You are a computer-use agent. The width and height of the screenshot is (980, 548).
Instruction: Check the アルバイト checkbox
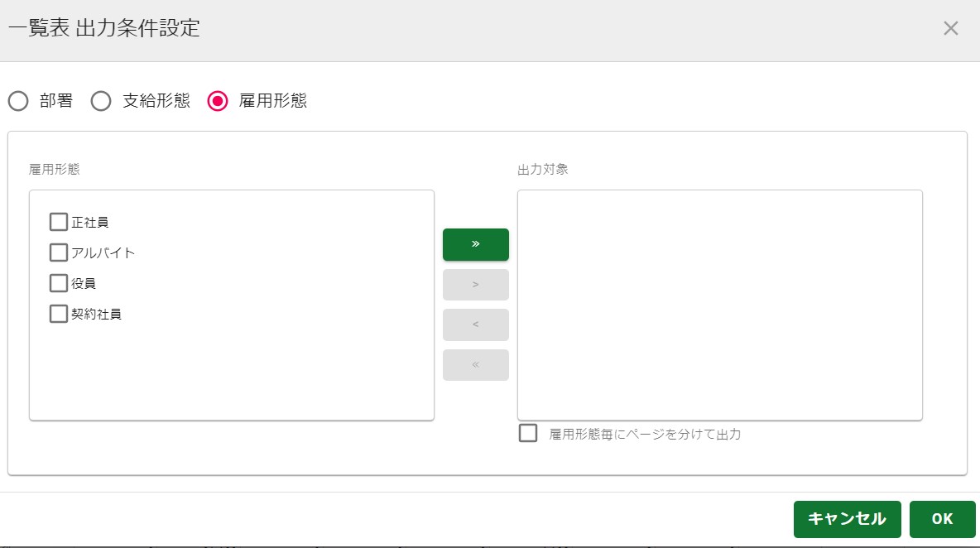[x=58, y=252]
